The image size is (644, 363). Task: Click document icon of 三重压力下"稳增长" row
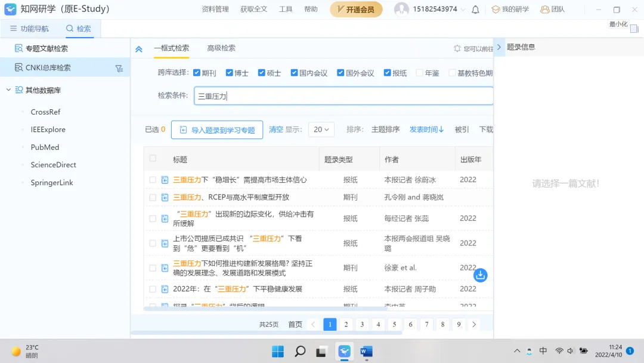click(165, 180)
